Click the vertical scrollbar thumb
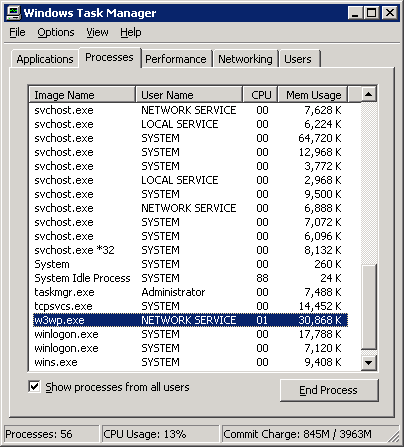 [x=368, y=307]
